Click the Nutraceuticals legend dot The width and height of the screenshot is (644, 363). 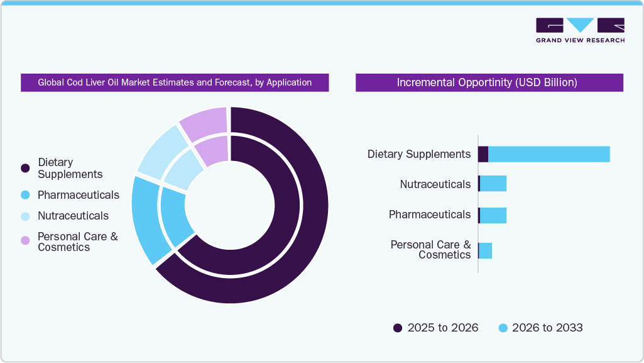point(26,216)
